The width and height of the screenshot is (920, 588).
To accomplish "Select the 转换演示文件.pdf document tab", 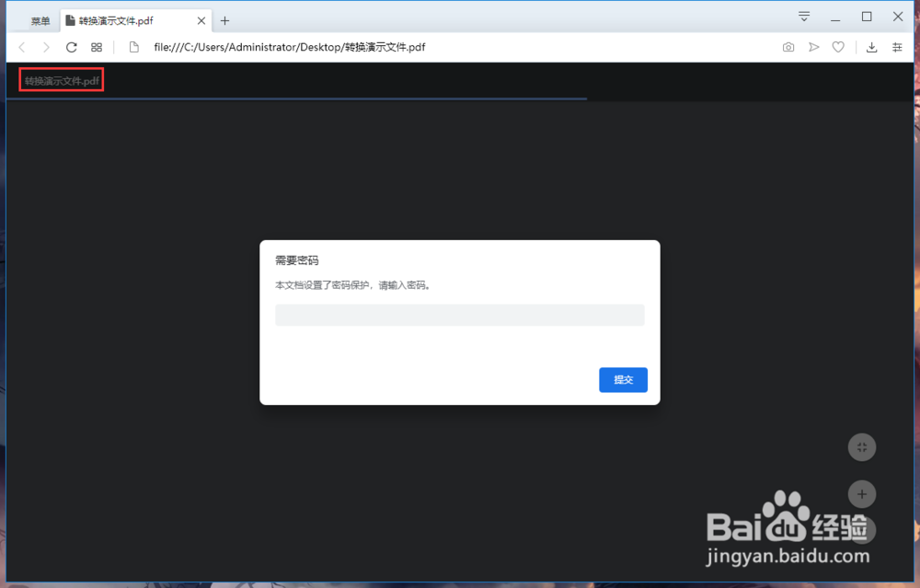I will pyautogui.click(x=60, y=80).
